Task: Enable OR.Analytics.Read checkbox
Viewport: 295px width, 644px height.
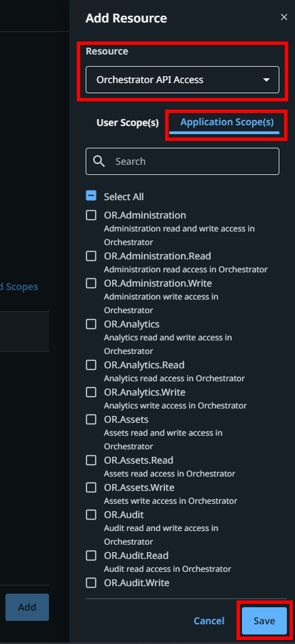Action: coord(91,365)
